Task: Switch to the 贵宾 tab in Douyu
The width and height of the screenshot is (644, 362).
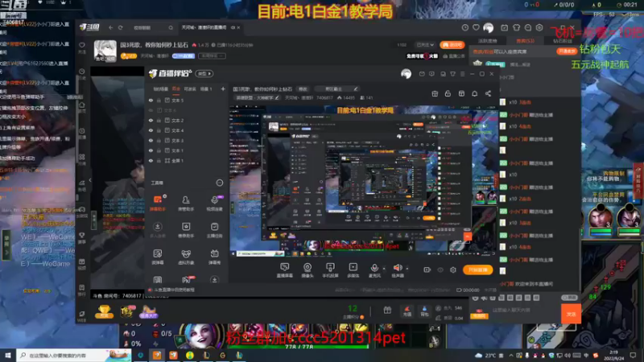Action: (526, 41)
